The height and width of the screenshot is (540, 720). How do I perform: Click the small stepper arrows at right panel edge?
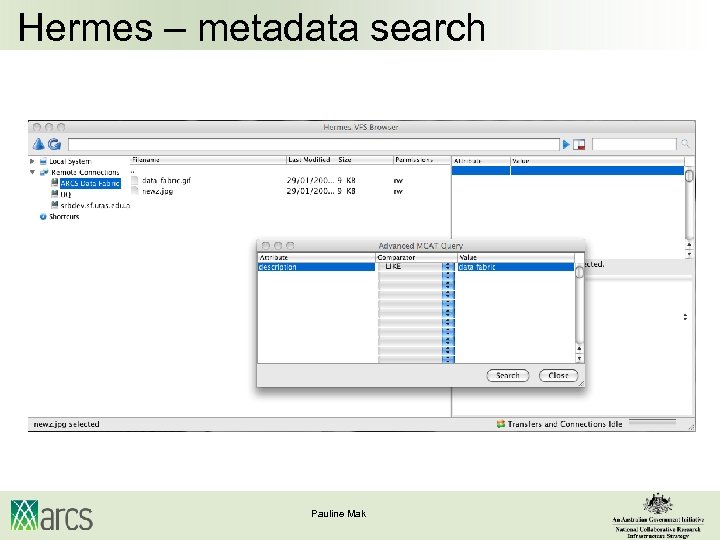click(x=685, y=317)
